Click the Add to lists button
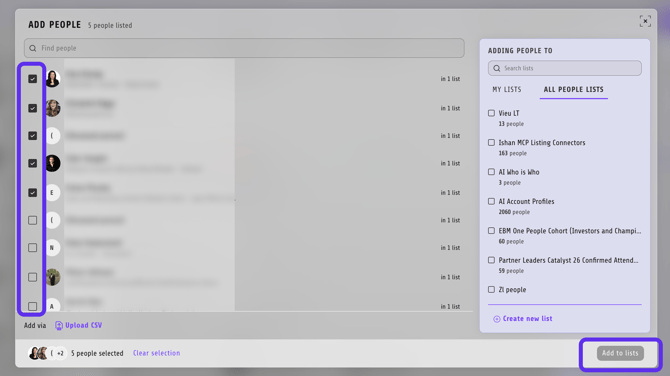This screenshot has width=670, height=376. tap(620, 353)
